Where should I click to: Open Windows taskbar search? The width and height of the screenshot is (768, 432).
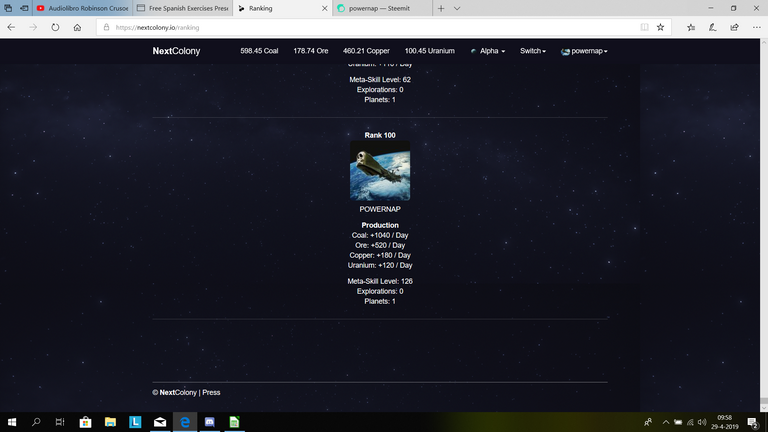pos(36,422)
